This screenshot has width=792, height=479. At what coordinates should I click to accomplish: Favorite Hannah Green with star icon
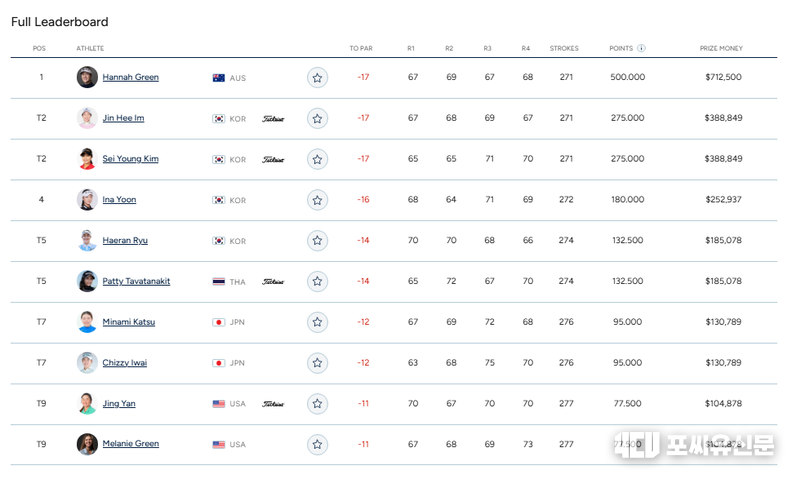[x=317, y=77]
